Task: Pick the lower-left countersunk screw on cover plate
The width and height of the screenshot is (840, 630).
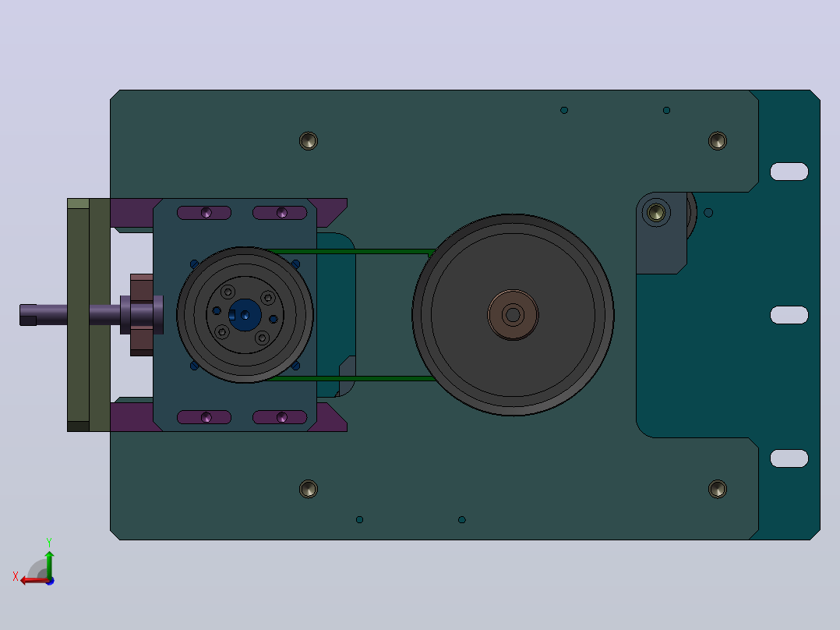Action: point(308,489)
